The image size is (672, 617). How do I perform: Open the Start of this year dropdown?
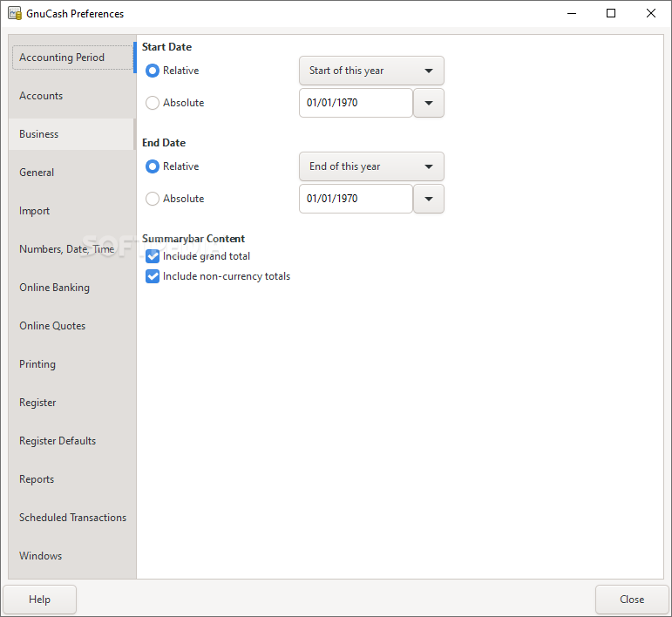371,71
